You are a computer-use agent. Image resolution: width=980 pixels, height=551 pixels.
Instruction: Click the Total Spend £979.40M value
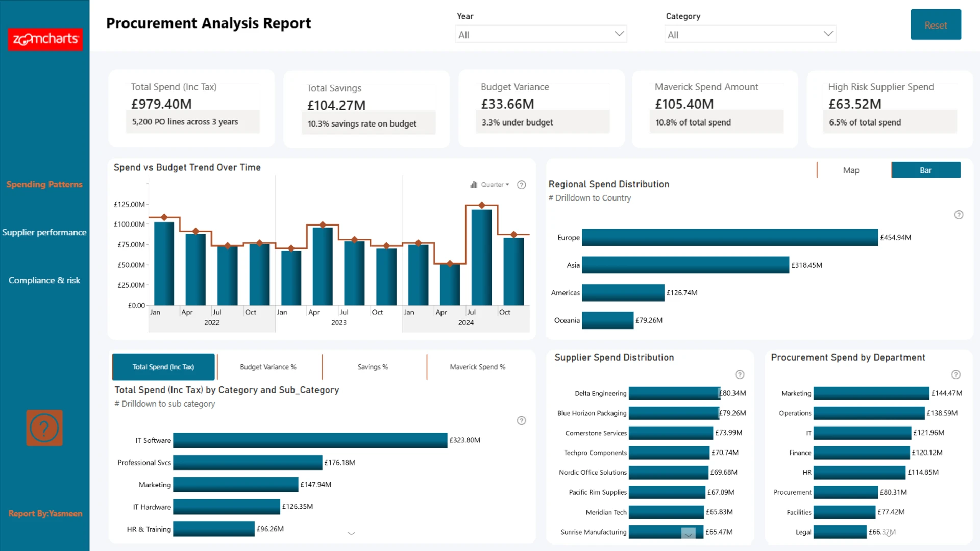[162, 104]
